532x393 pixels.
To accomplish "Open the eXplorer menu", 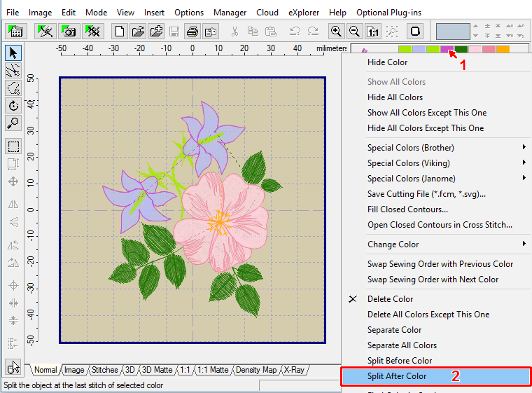I will coord(304,13).
